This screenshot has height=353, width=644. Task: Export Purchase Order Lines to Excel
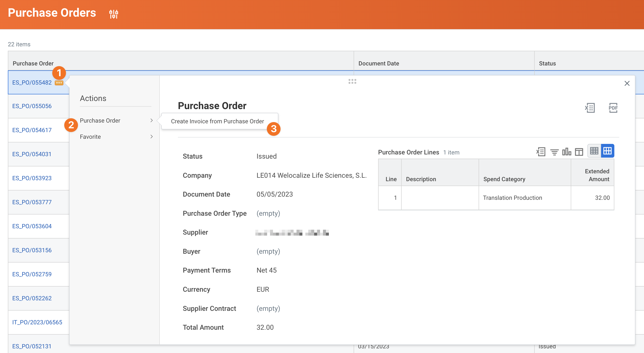point(541,152)
